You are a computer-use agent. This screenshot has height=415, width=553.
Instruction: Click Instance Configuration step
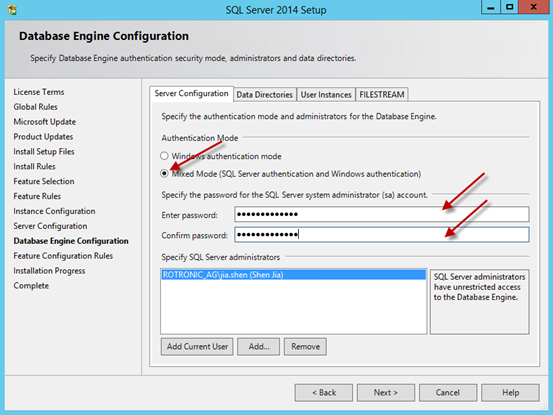coord(54,211)
